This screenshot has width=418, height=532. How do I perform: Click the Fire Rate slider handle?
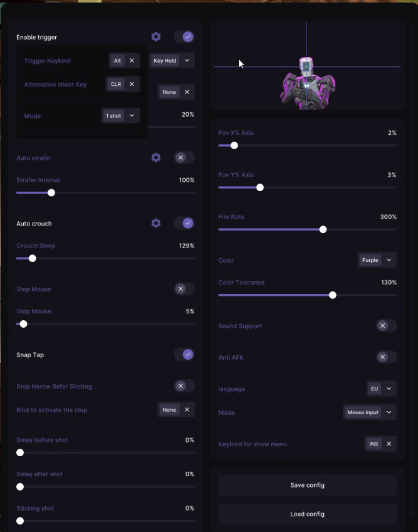323,230
